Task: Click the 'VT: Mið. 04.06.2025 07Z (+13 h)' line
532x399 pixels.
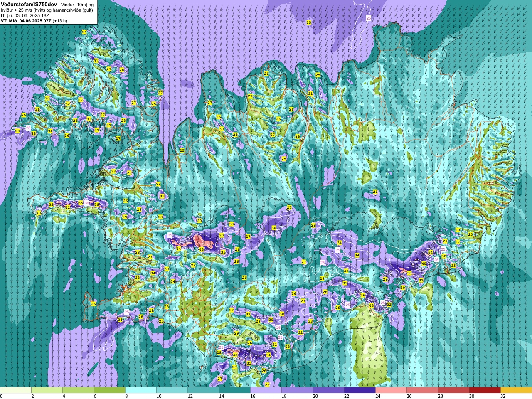Action: (x=34, y=20)
